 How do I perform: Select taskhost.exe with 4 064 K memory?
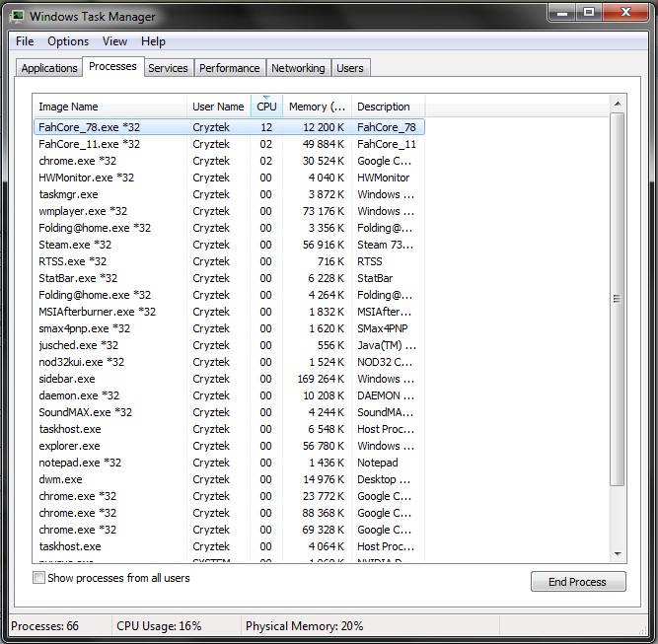(x=229, y=546)
